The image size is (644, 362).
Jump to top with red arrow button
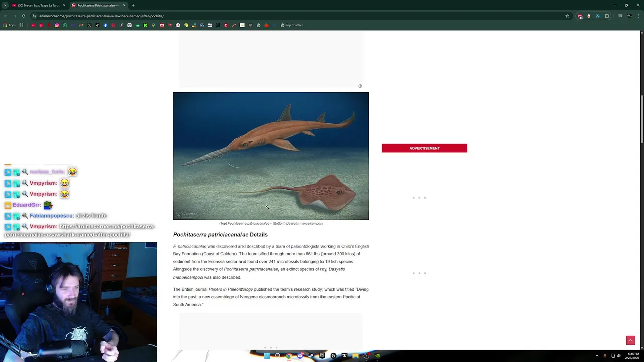pos(630,341)
